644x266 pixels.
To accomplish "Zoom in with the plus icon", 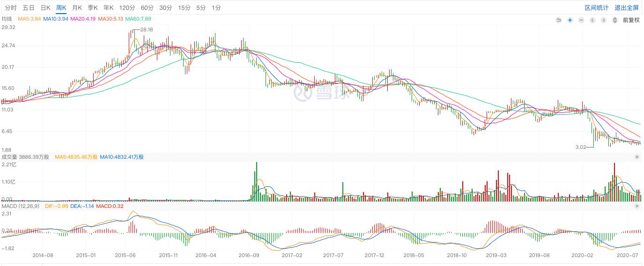I will coord(570,20).
